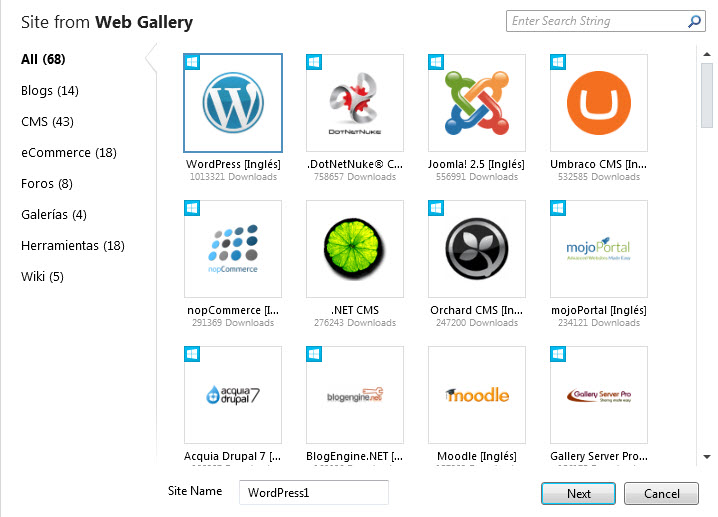
Task: Click the 291369 Downloads count
Action: [x=233, y=323]
